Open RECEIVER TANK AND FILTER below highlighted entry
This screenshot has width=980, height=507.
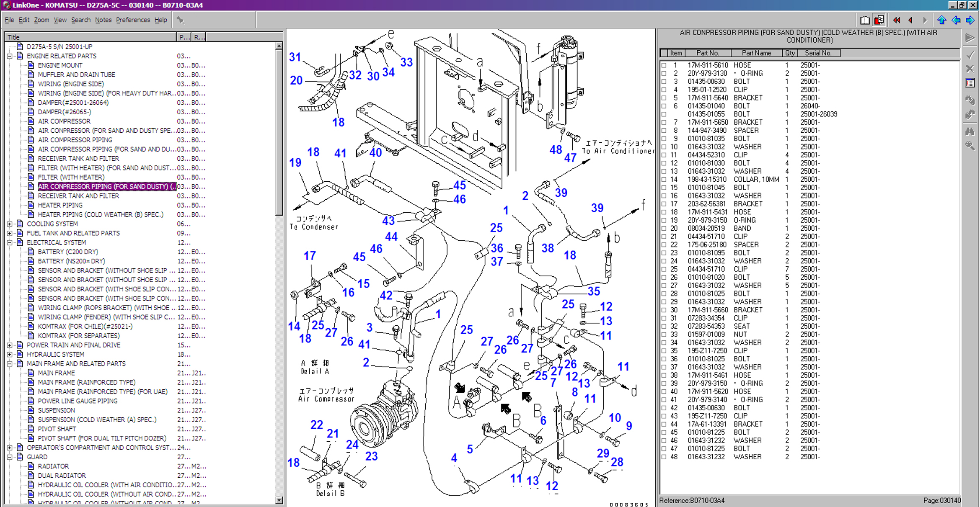78,196
